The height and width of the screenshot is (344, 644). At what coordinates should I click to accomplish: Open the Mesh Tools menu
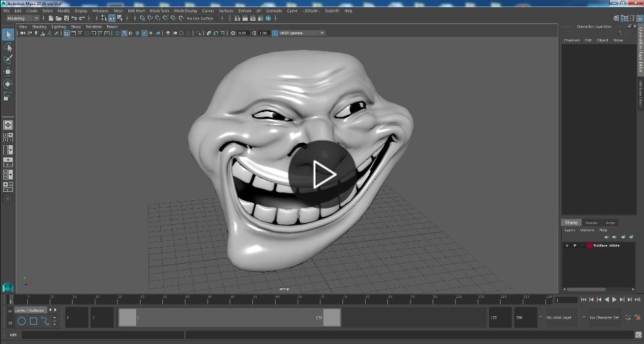click(x=160, y=11)
